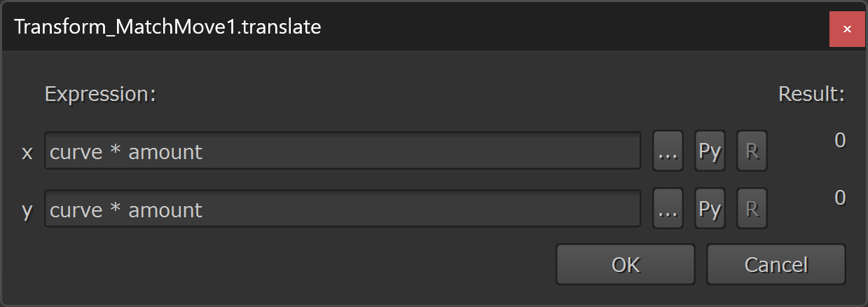Confirm the expression with OK
The image size is (868, 307).
point(625,264)
